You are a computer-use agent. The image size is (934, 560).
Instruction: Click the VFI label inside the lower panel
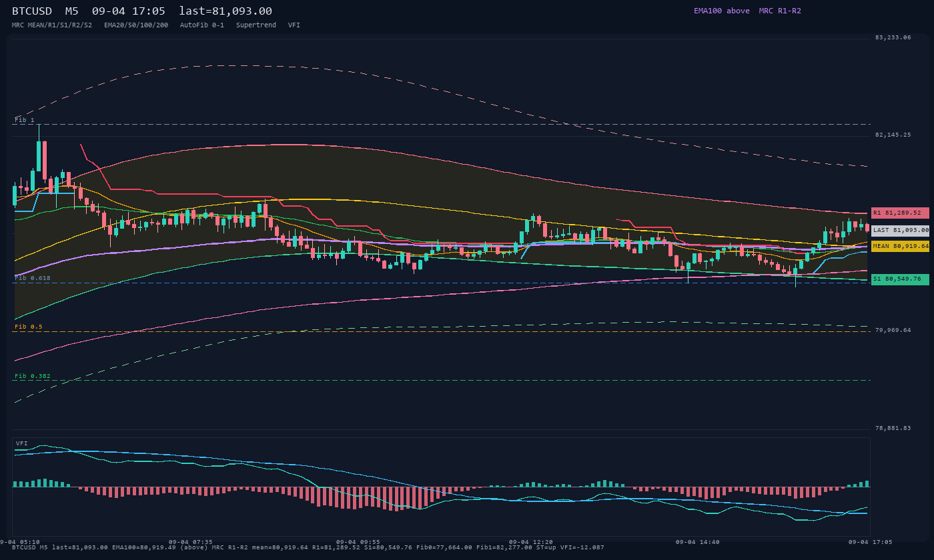click(x=22, y=443)
